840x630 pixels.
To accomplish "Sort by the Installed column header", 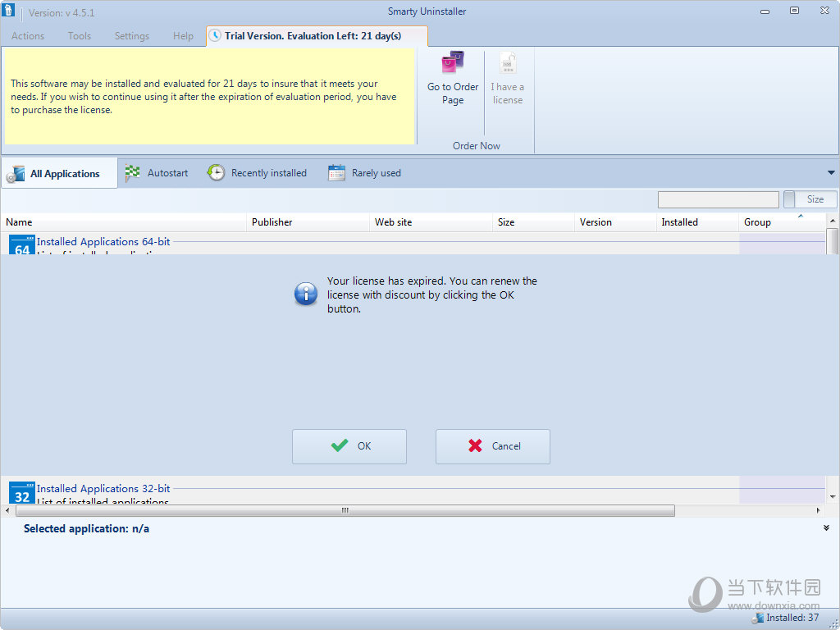I will tap(697, 221).
